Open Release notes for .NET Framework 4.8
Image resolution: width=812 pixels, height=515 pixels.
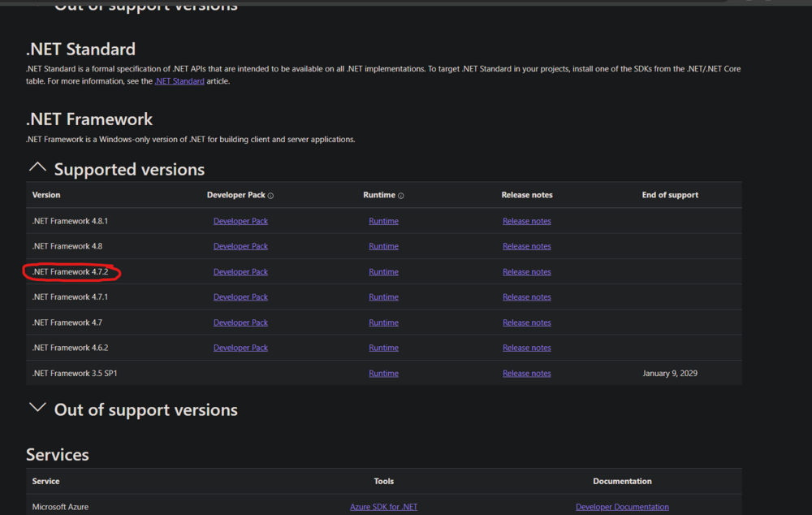tap(526, 246)
